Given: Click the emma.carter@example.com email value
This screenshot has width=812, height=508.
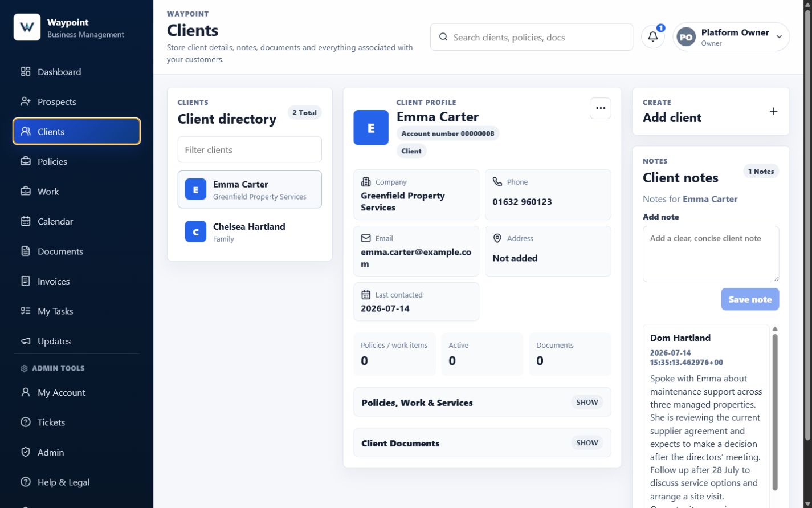Looking at the screenshot, I should click(x=416, y=258).
